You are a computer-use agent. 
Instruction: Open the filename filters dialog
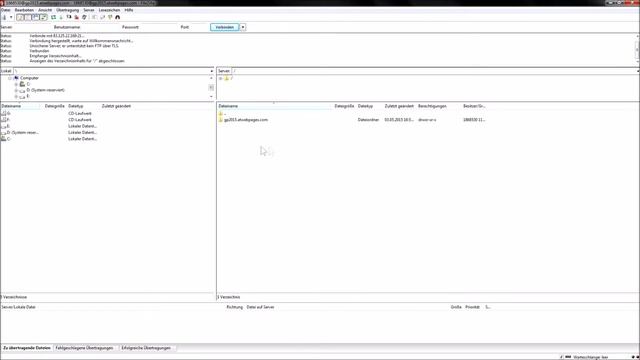[94, 17]
